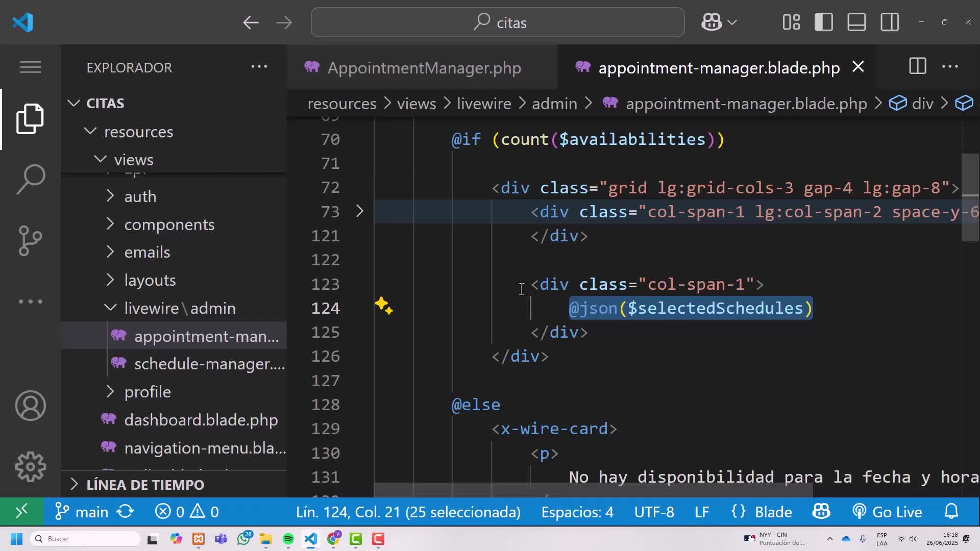Open errors and warnings count
The image size is (980, 551).
point(187,512)
